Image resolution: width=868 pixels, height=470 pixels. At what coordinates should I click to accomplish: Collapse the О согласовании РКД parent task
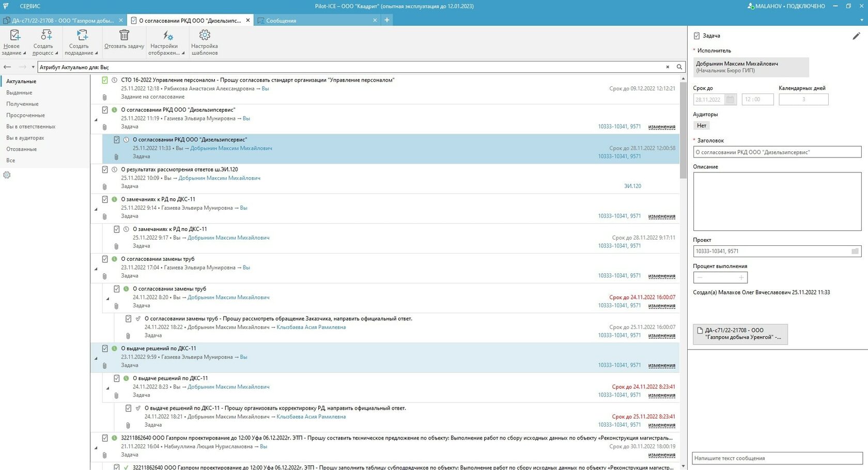pos(96,120)
